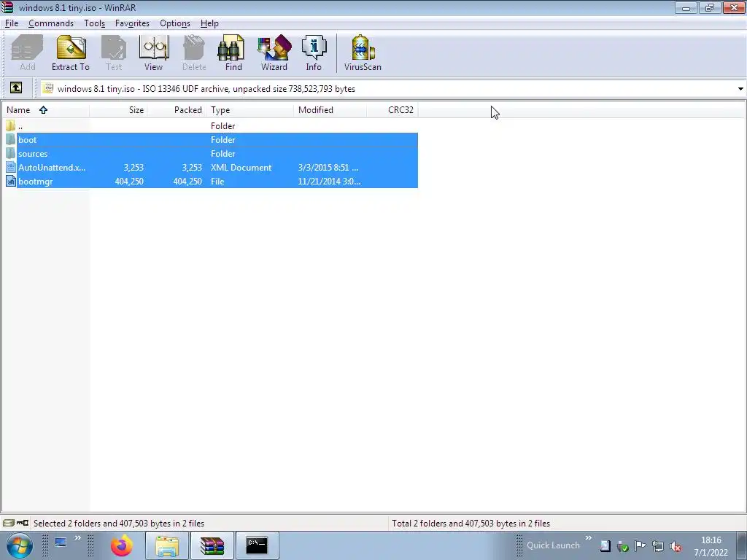Open the Windows Start button
The image size is (747, 560).
click(20, 545)
